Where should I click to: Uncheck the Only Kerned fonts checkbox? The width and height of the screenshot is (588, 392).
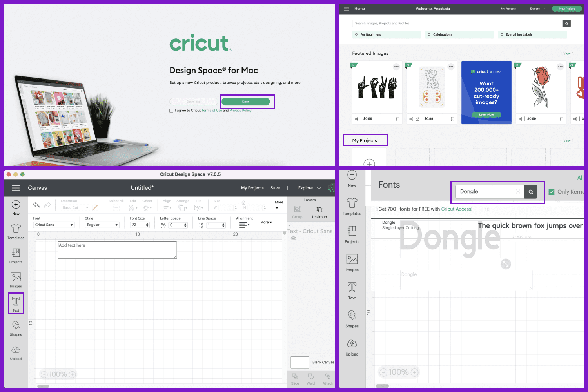(x=552, y=192)
